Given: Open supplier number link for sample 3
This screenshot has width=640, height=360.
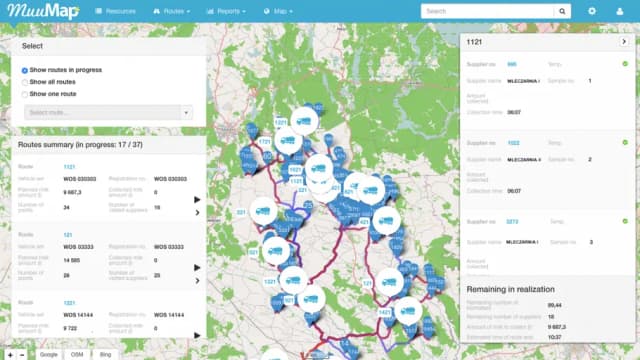Looking at the screenshot, I should pyautogui.click(x=512, y=222).
